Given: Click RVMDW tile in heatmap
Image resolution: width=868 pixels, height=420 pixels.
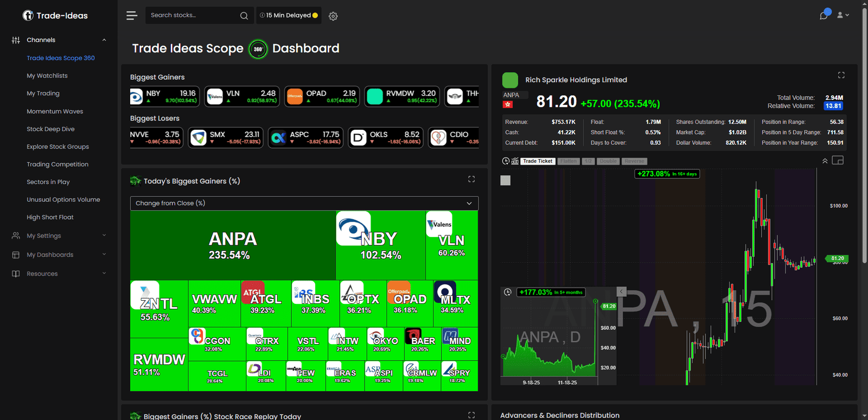Looking at the screenshot, I should coord(159,364).
